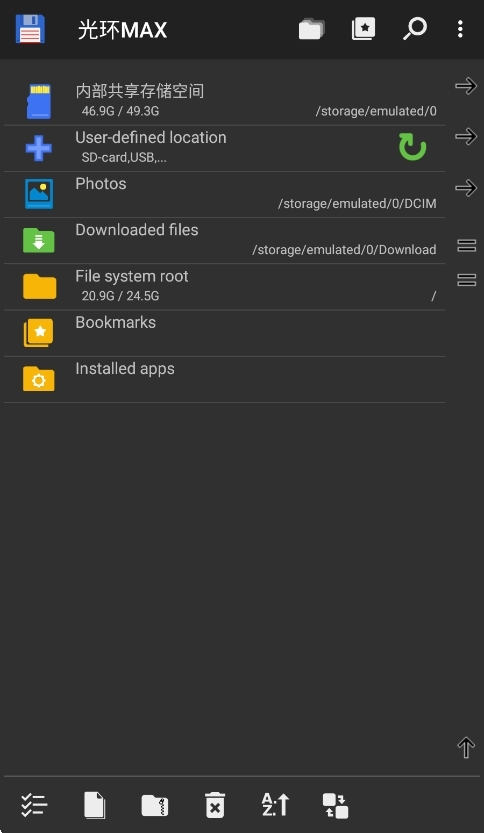The width and height of the screenshot is (484, 833).
Task: Change A-Z sort order
Action: coord(275,805)
